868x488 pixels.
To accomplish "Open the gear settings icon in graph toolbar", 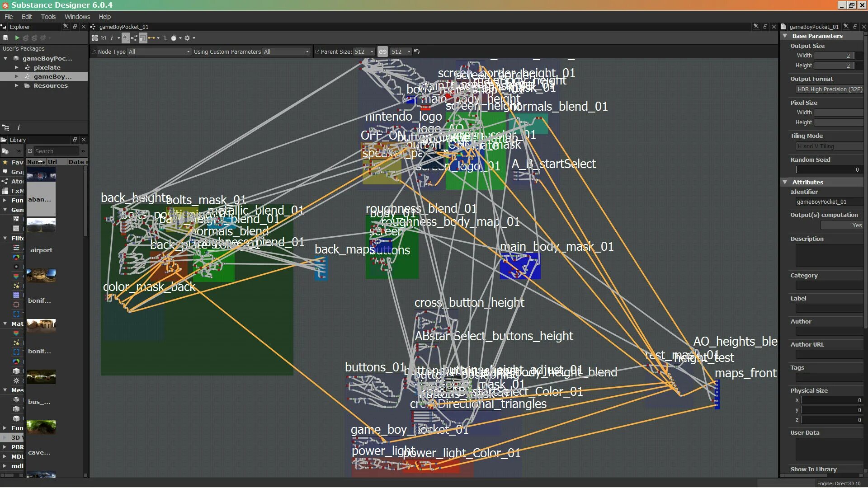I will tap(187, 38).
